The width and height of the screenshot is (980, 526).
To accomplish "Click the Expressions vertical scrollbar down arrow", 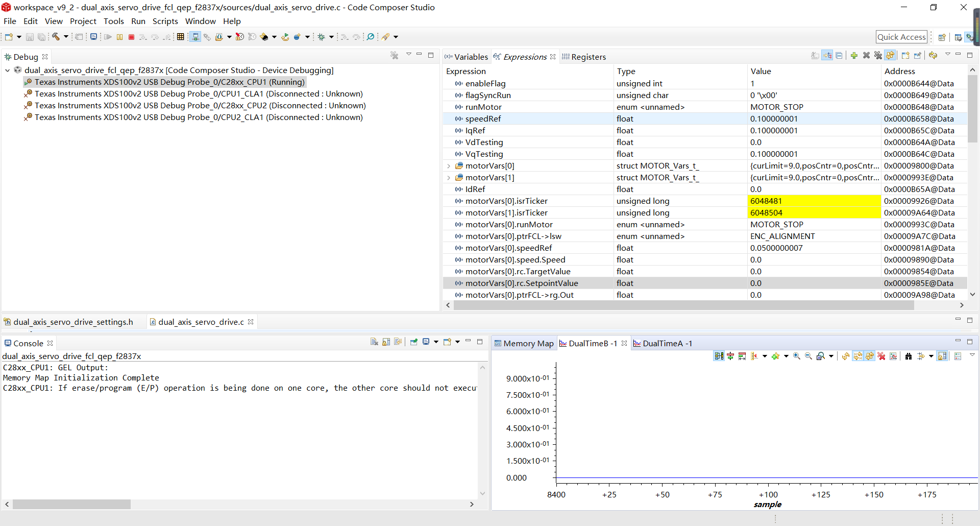I will [x=972, y=294].
